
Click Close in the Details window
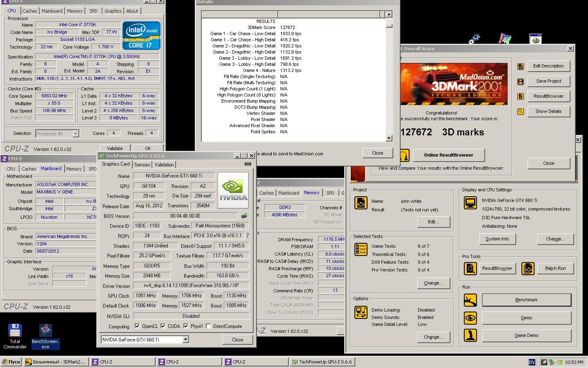[x=377, y=153]
